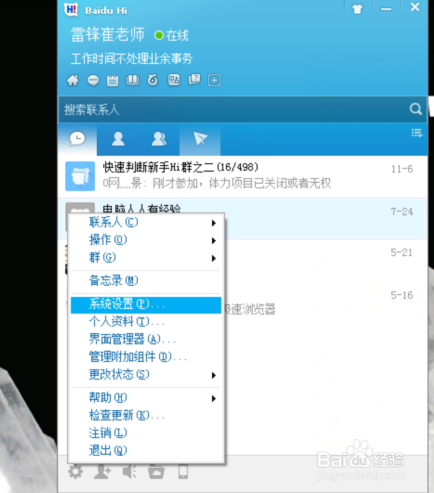Open the calendar icon in toolbar

click(113, 80)
